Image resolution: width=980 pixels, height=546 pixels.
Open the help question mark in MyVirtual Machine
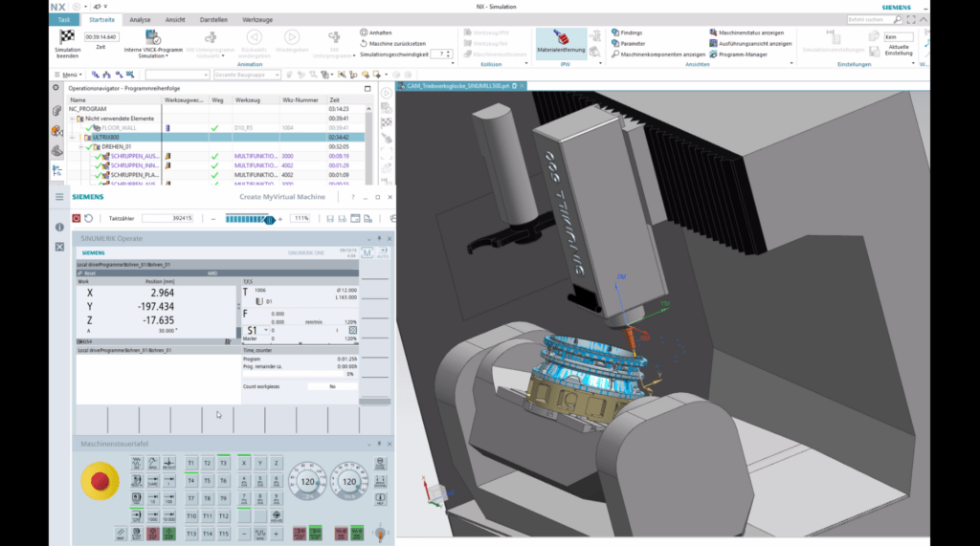(352, 197)
